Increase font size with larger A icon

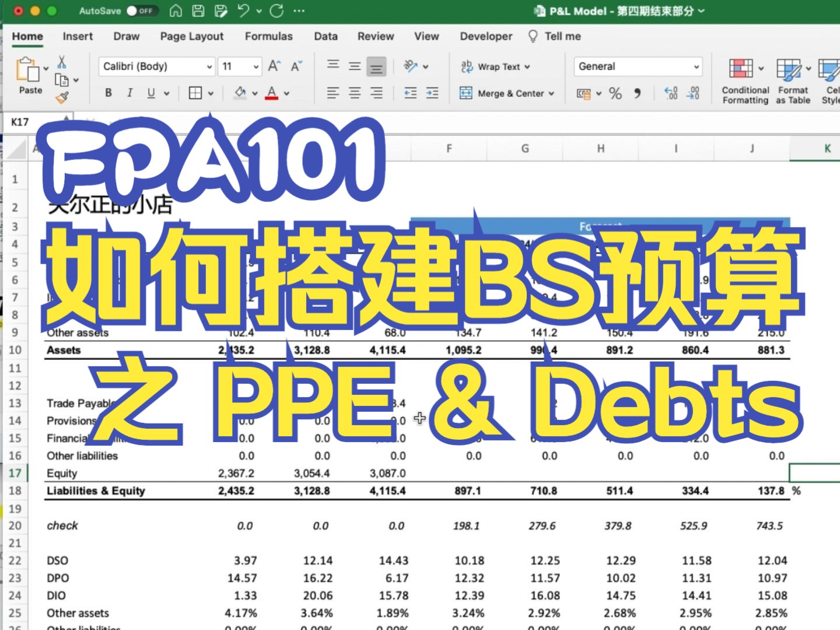tap(274, 66)
